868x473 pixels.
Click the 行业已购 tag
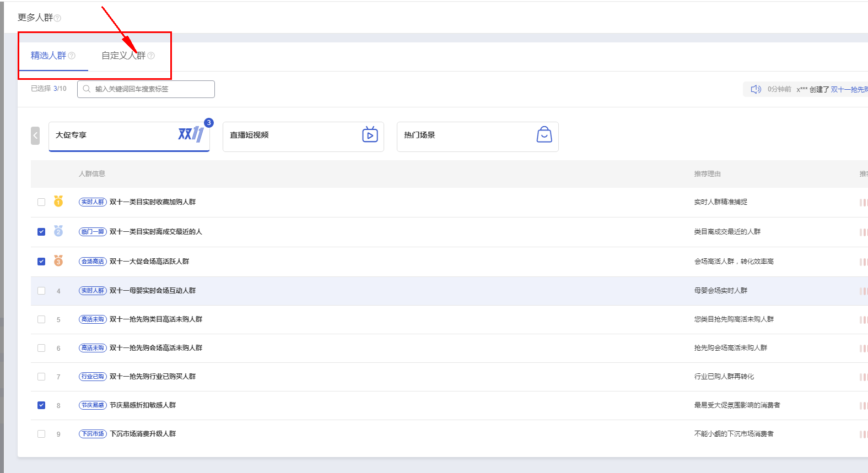[x=93, y=377]
